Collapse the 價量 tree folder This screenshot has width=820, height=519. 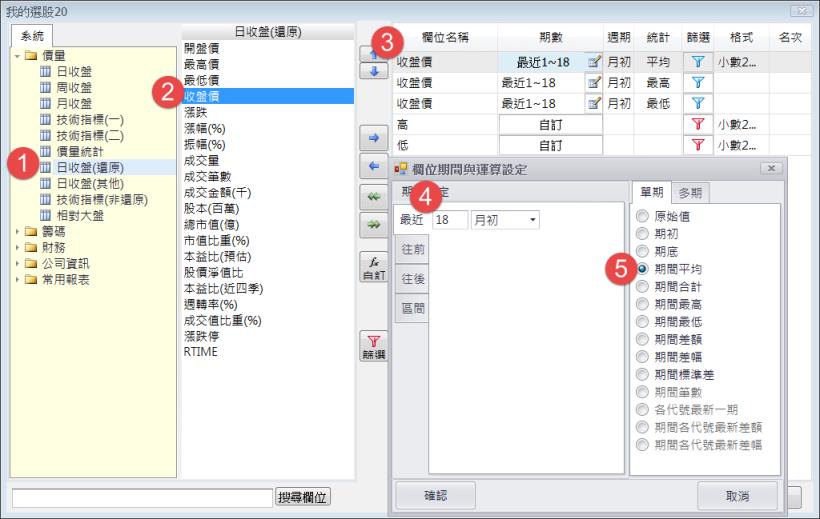coord(17,55)
